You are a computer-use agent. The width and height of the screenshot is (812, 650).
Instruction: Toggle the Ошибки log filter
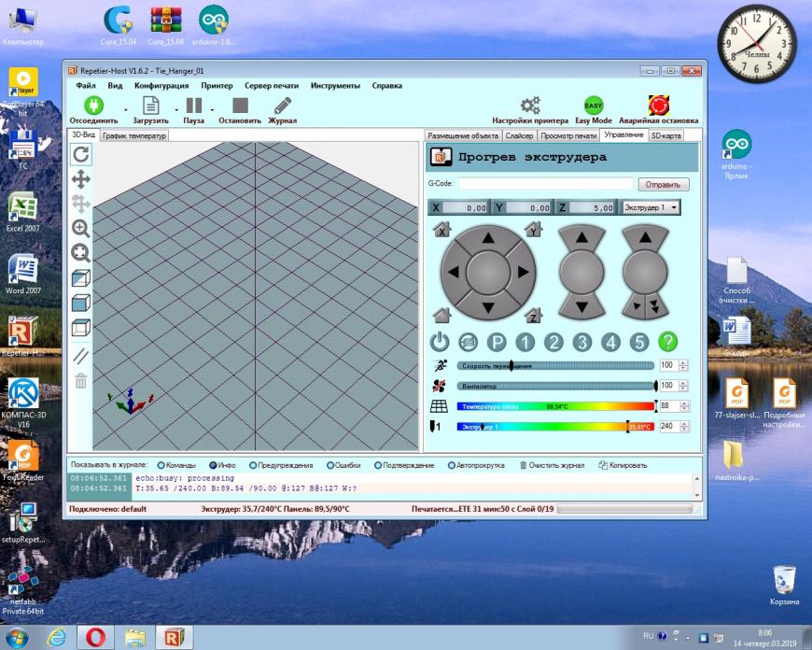point(330,465)
